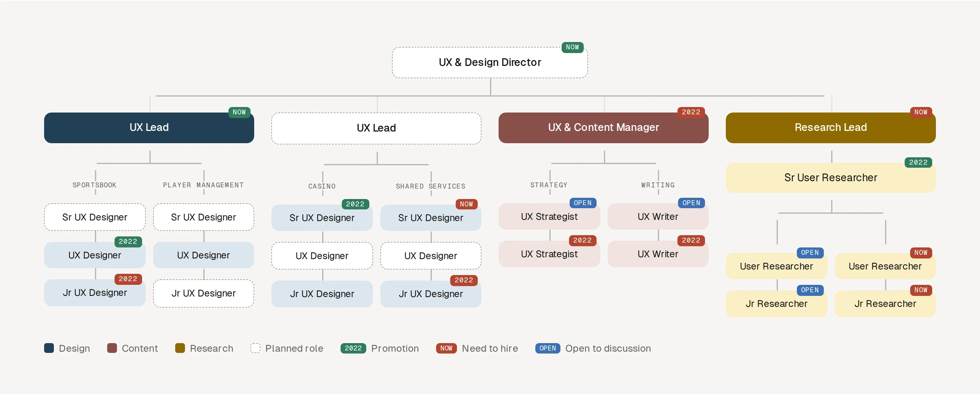Click the PLAYER MANAGEMENT team label

click(203, 185)
